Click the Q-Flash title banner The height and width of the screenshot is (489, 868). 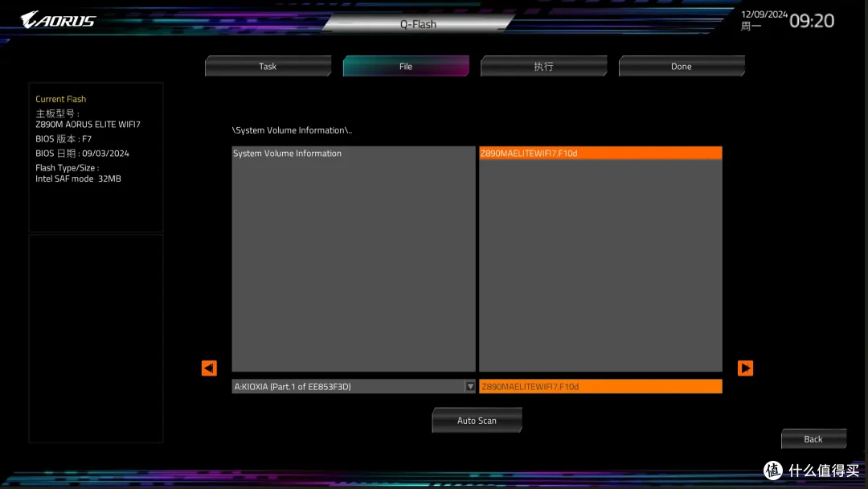click(x=418, y=24)
